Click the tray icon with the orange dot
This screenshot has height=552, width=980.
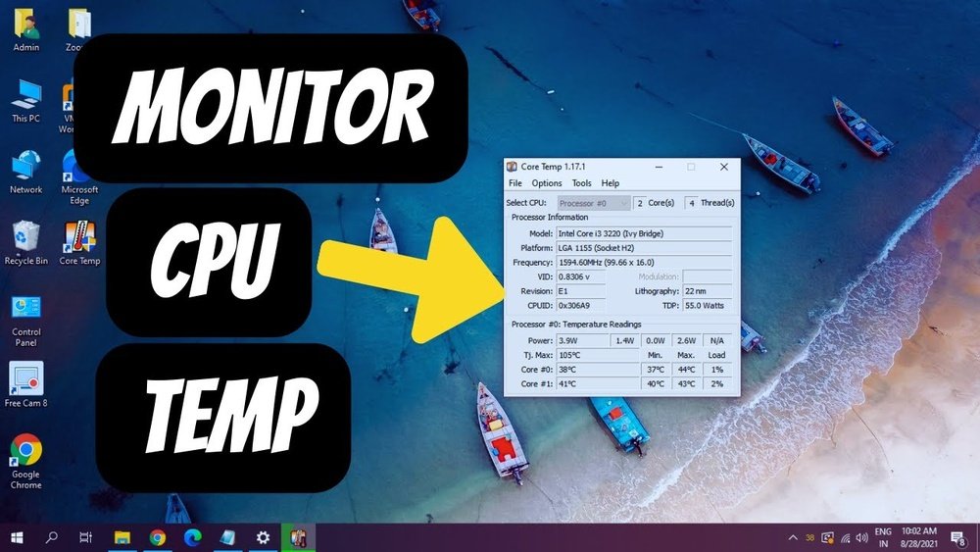pos(827,537)
